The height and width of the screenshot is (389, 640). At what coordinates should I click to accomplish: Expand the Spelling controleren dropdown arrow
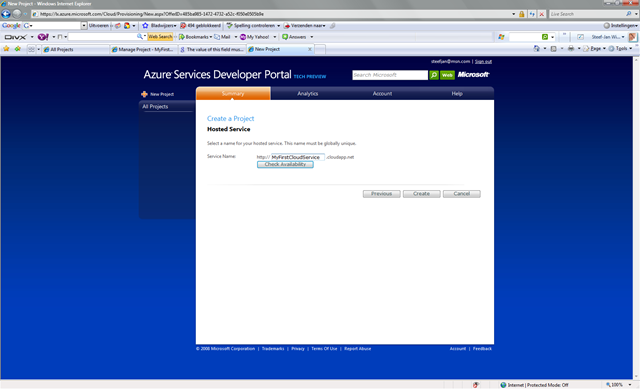tap(278, 25)
